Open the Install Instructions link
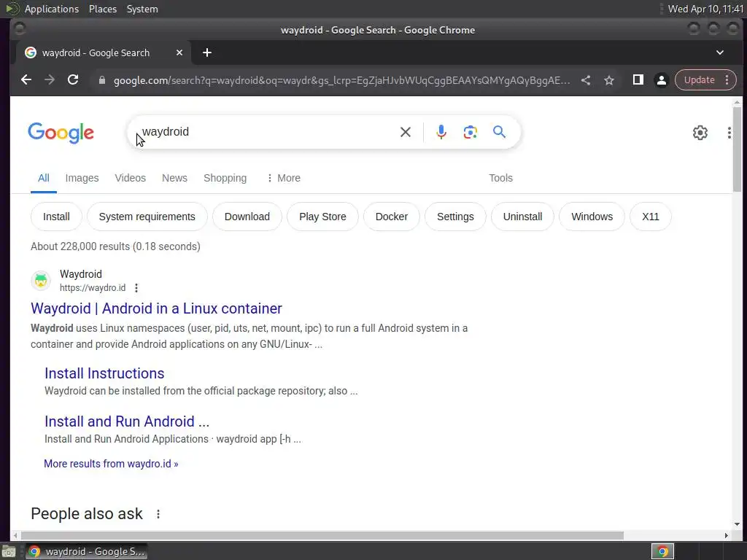The width and height of the screenshot is (747, 560). pos(104,373)
